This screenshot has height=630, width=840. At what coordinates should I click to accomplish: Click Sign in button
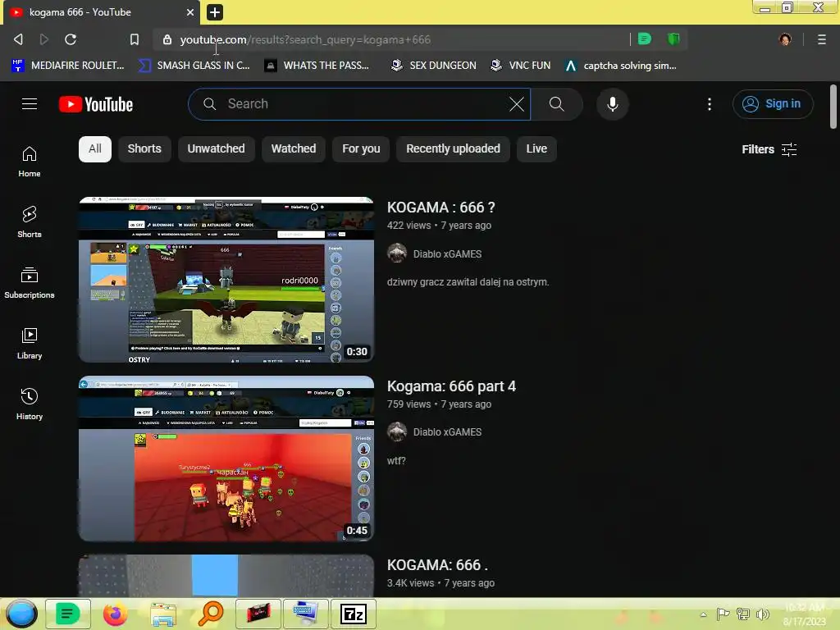tap(773, 104)
